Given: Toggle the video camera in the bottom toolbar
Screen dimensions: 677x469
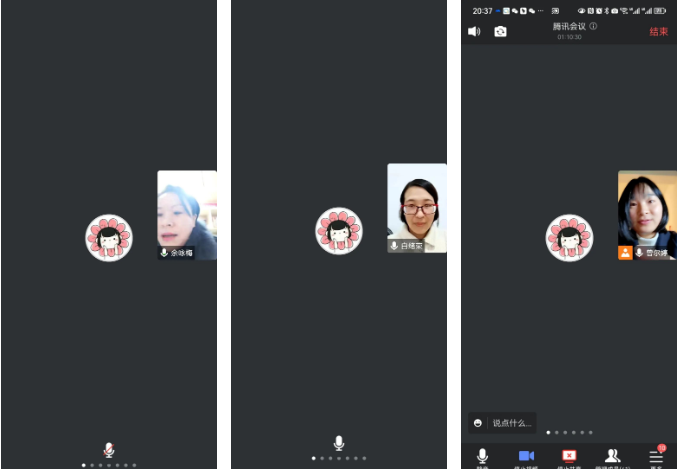Looking at the screenshot, I should (x=526, y=456).
